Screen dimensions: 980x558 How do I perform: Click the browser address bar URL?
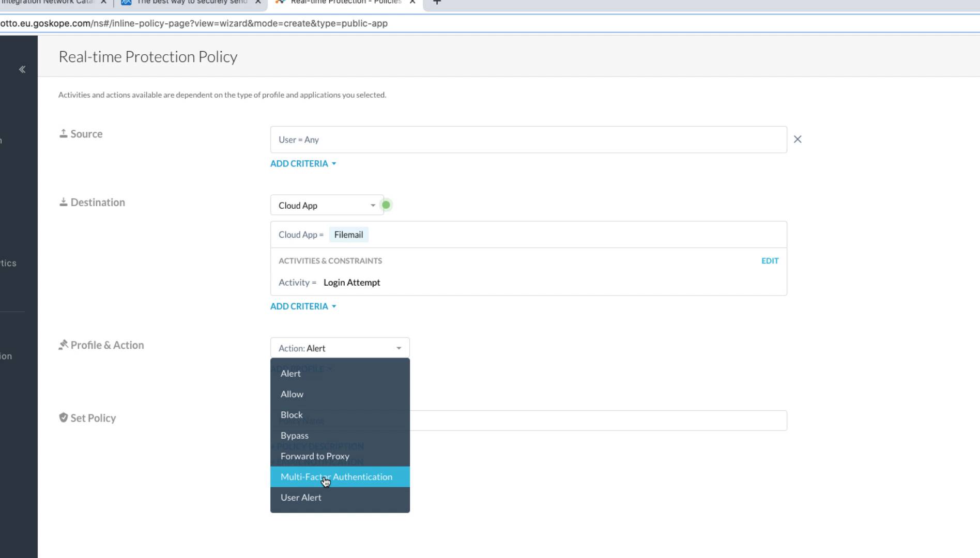[207, 24]
